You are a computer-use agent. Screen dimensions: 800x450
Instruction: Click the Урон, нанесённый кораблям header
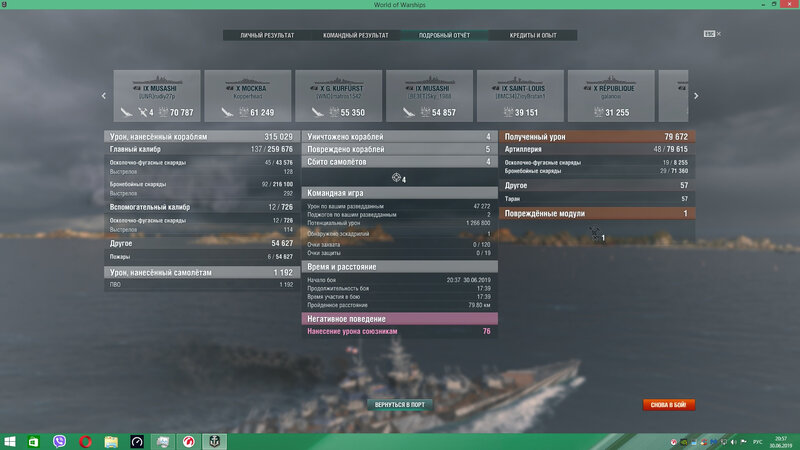pos(202,137)
